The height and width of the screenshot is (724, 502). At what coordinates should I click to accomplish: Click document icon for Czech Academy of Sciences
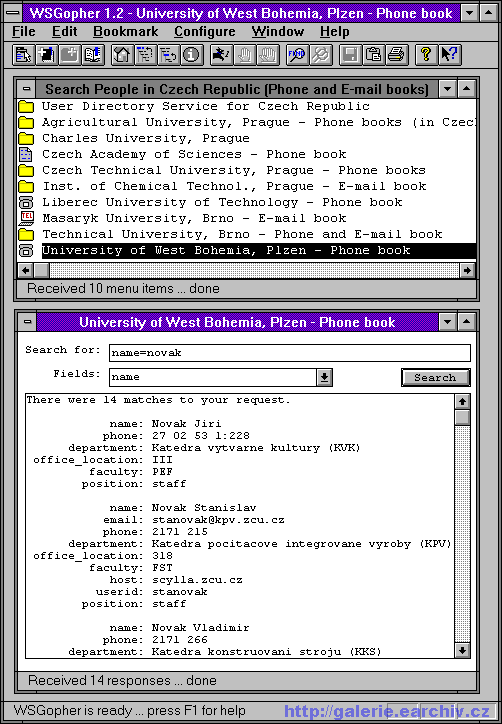[26, 154]
